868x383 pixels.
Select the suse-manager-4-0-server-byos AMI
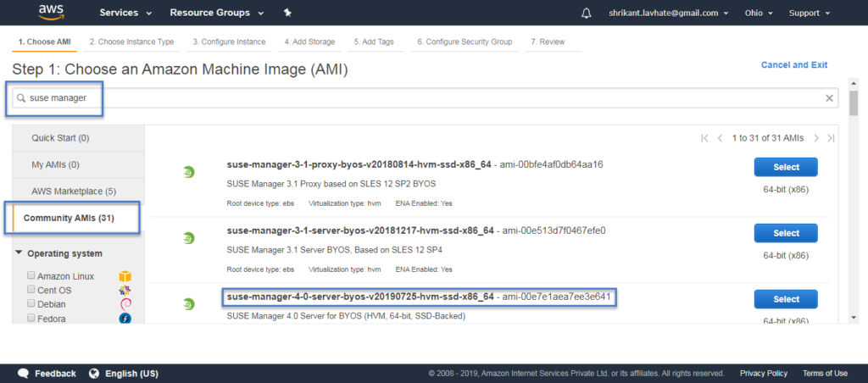tap(786, 299)
